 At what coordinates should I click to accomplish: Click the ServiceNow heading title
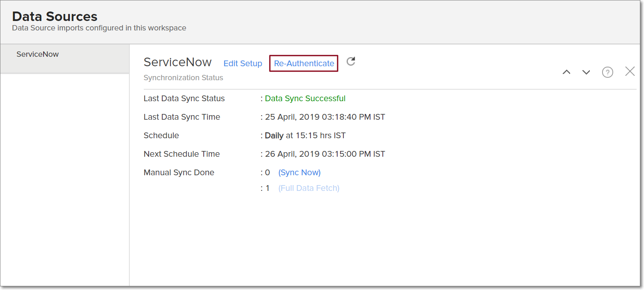[177, 62]
